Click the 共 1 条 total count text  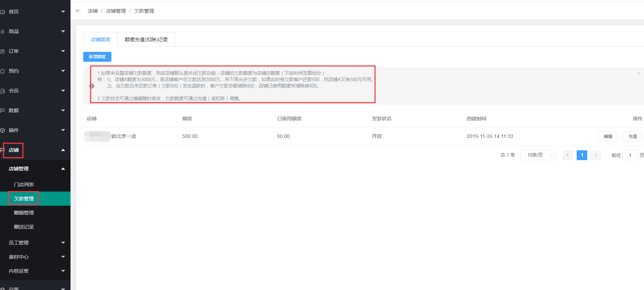point(508,155)
